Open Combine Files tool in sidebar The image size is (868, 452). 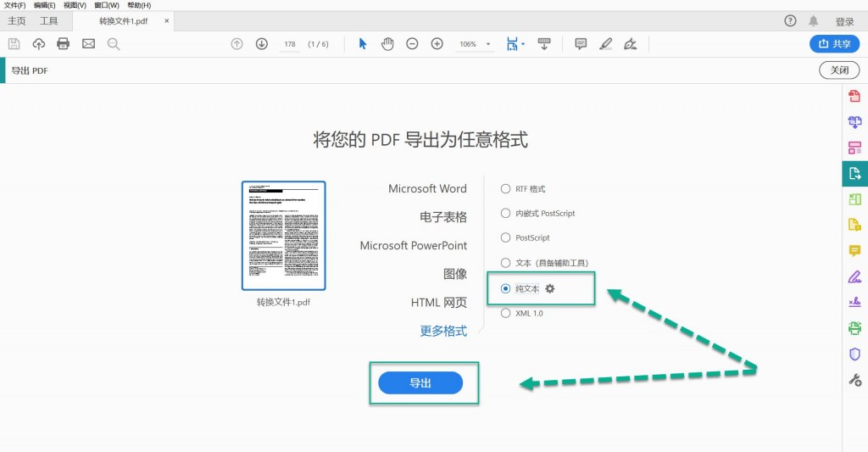[x=854, y=122]
